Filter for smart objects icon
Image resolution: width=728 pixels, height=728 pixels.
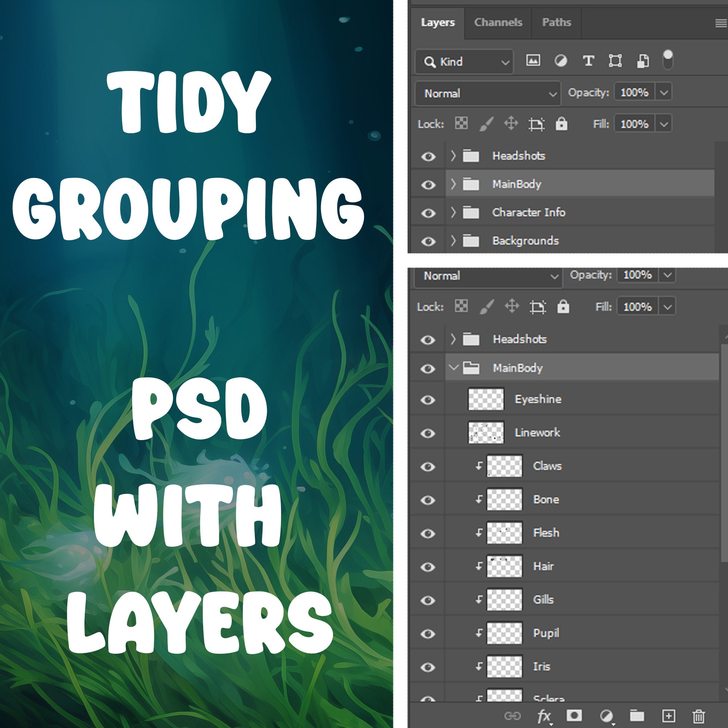pyautogui.click(x=643, y=61)
